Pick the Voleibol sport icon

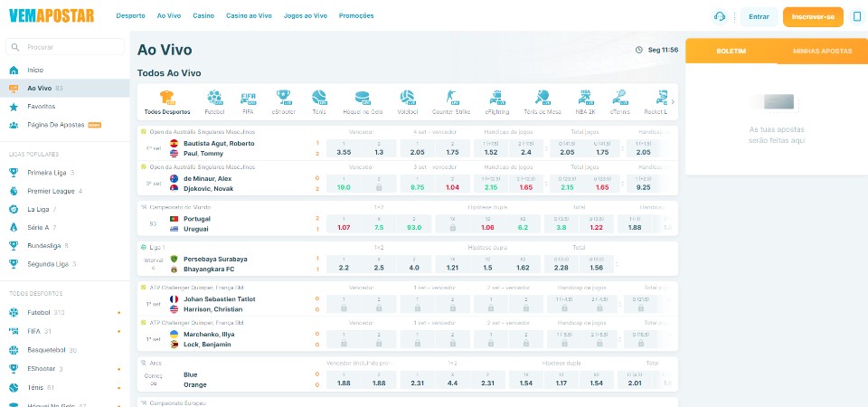pos(408,102)
